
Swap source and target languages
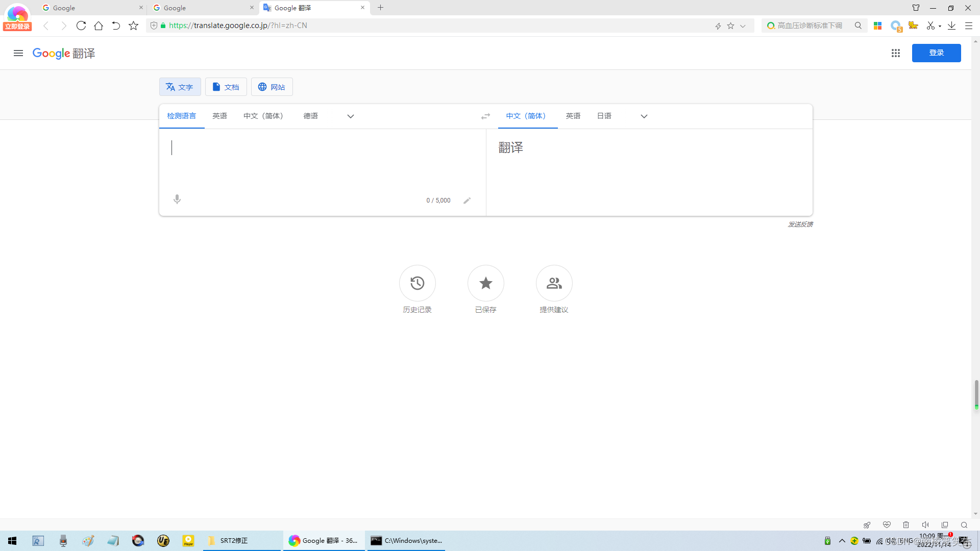(485, 116)
